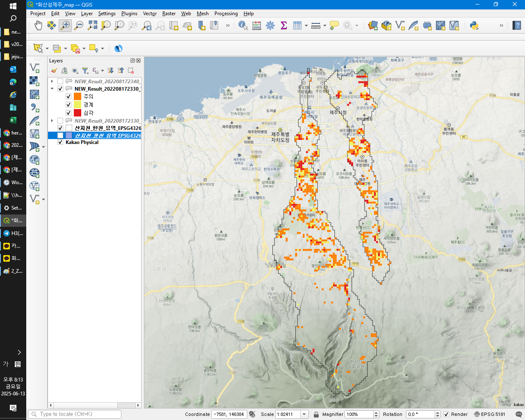525x420 pixels.
Task: Open the Python console icon
Action: [474, 26]
